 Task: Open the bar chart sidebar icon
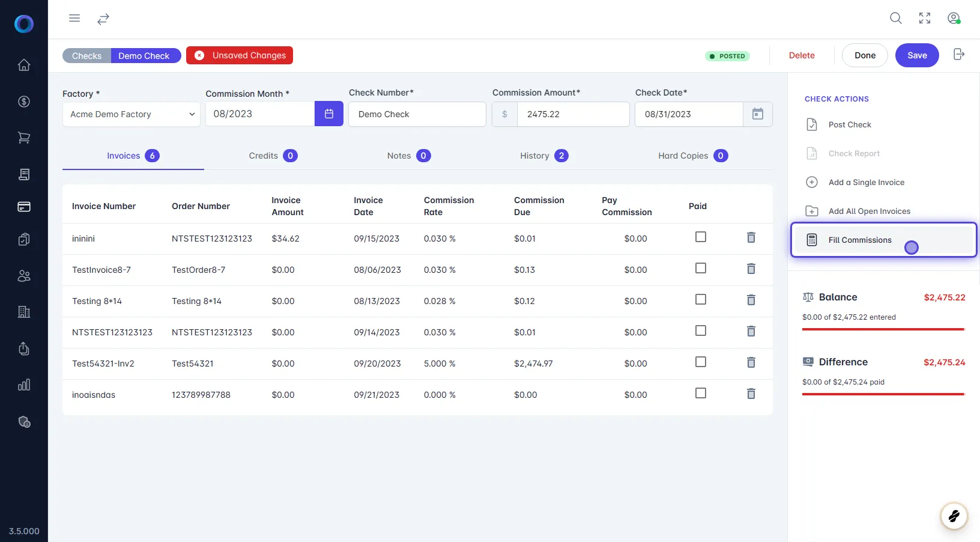24,385
